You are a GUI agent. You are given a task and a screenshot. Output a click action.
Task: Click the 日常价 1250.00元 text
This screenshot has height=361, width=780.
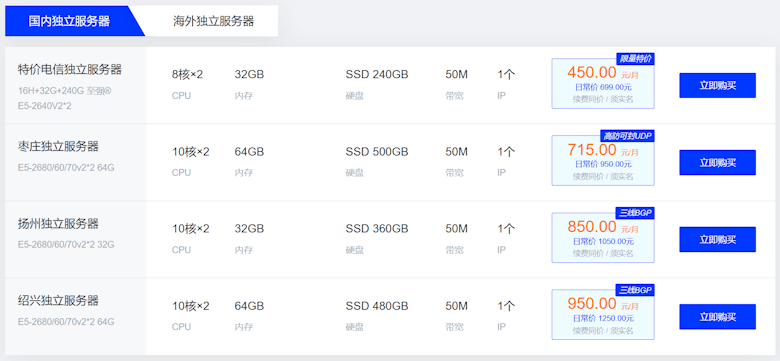[x=603, y=318]
